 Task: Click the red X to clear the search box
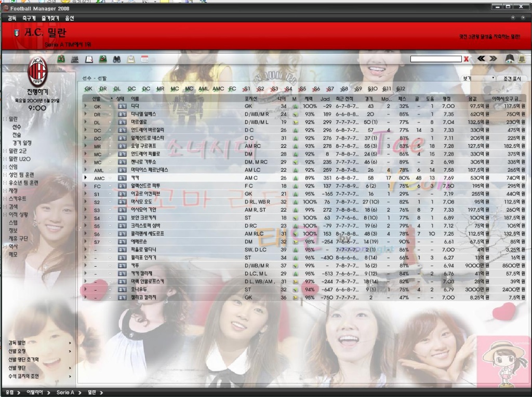click(467, 59)
